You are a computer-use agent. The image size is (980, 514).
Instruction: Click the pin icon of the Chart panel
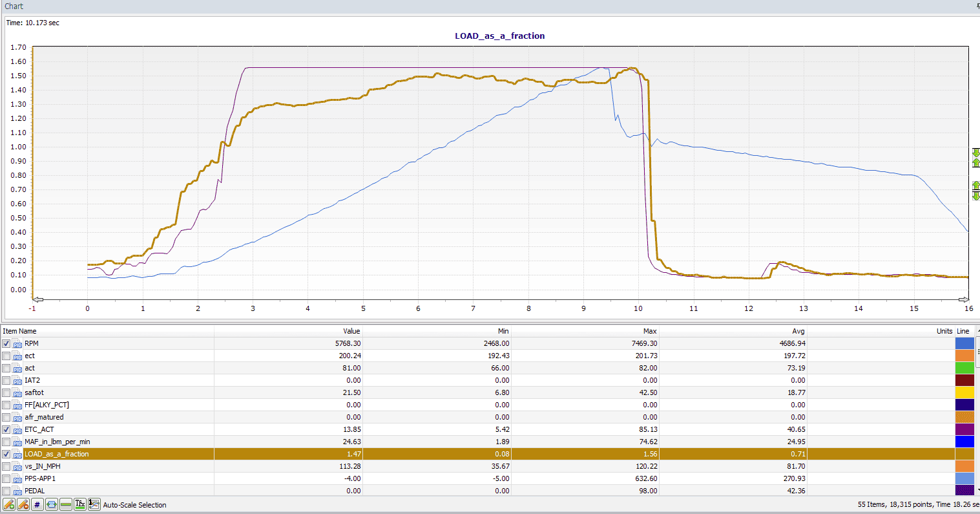pos(977,6)
